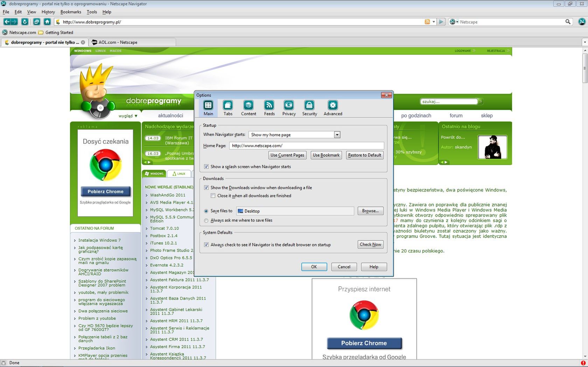
Task: Open the Netscape.com bookmark
Action: point(19,33)
